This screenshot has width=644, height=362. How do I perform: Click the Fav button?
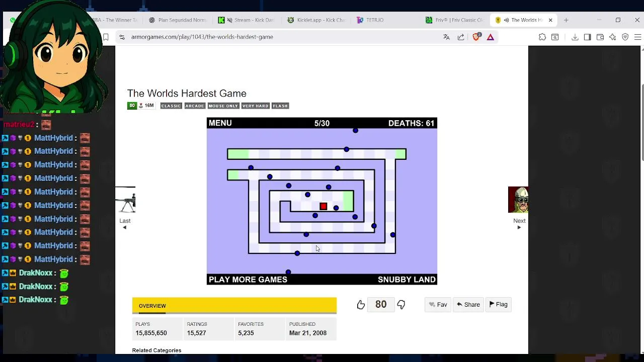pos(438,305)
